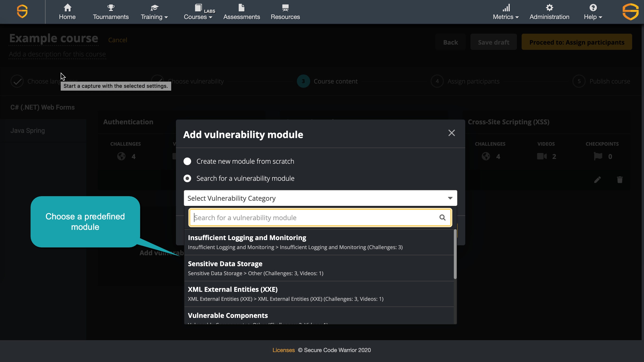Open the Administration settings

[549, 12]
